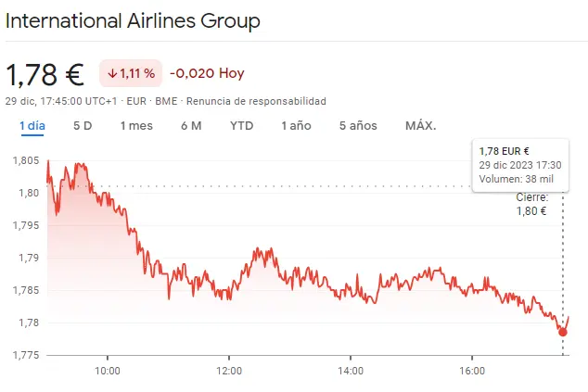Select the "1 año" range tab

[296, 126]
